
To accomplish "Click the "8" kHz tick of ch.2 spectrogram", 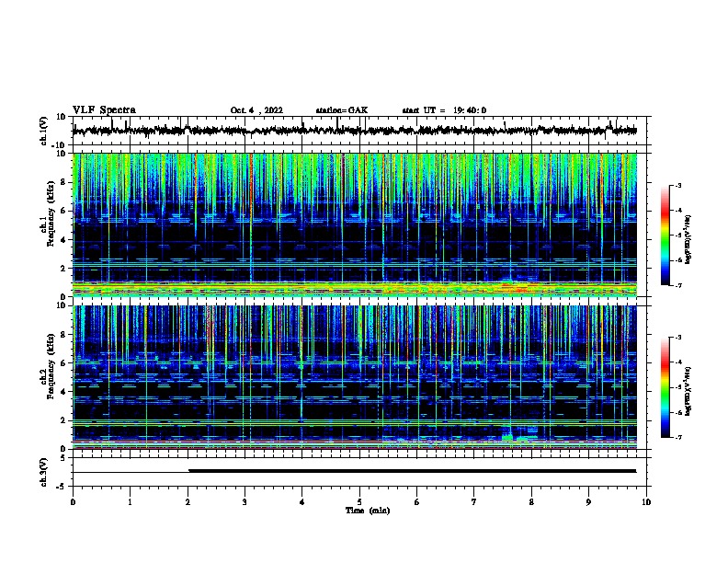I will pos(64,335).
